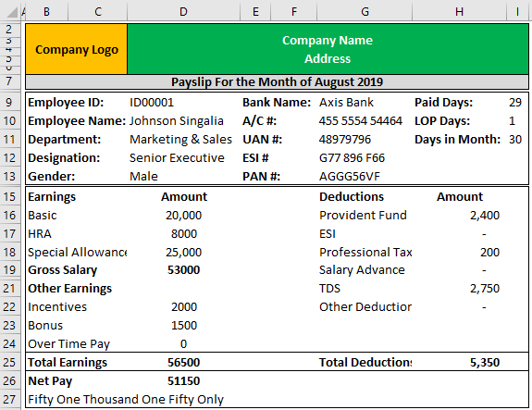Select Provident Fund amount 2,400
The image size is (532, 410).
485,216
